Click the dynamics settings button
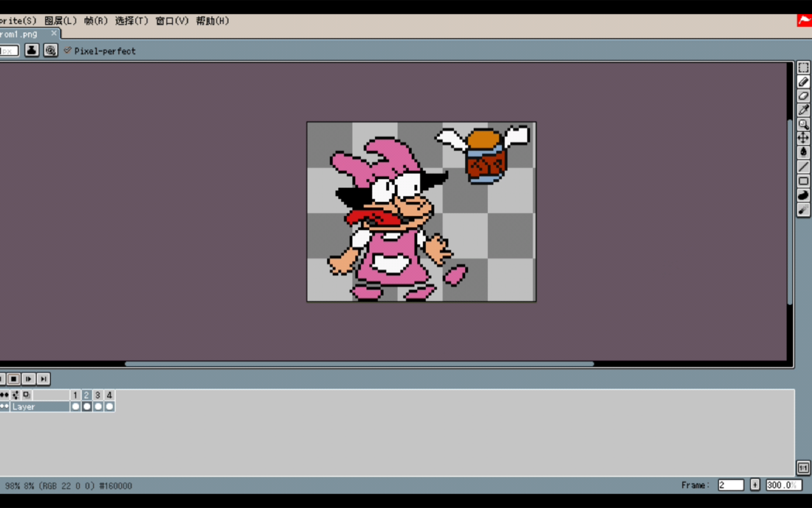 pyautogui.click(x=50, y=50)
